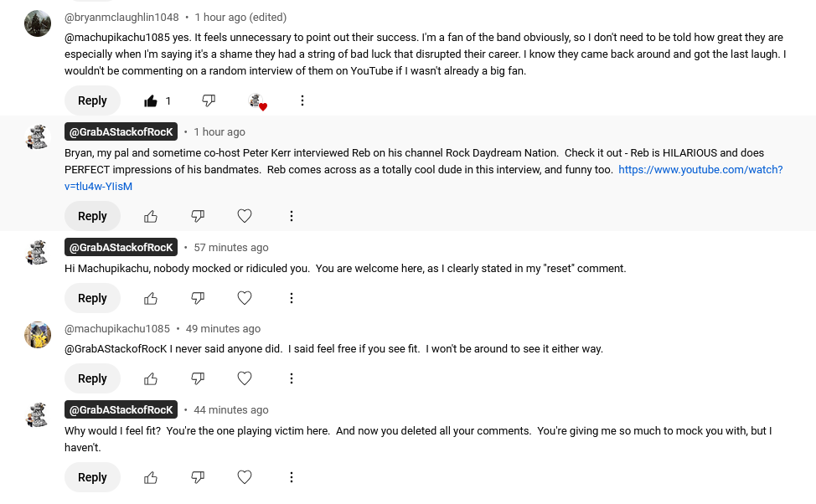This screenshot has height=504, width=816.
Task: Open machupikachu1085's Pikachu profile avatar
Action: tap(38, 335)
